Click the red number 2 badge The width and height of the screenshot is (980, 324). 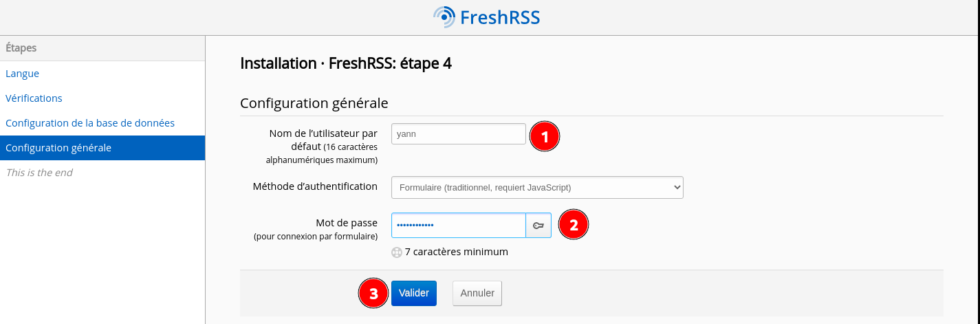pos(574,224)
